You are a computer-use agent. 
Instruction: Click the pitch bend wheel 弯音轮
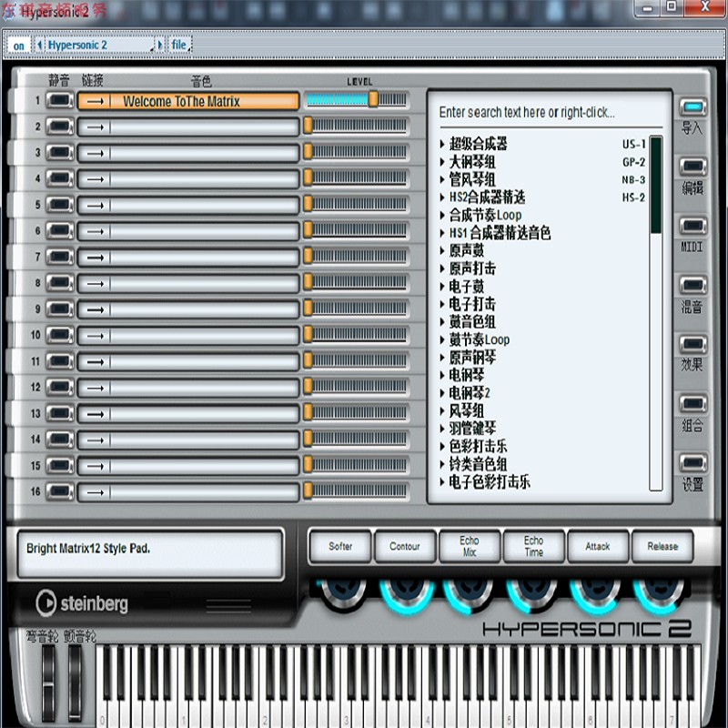coord(48,682)
